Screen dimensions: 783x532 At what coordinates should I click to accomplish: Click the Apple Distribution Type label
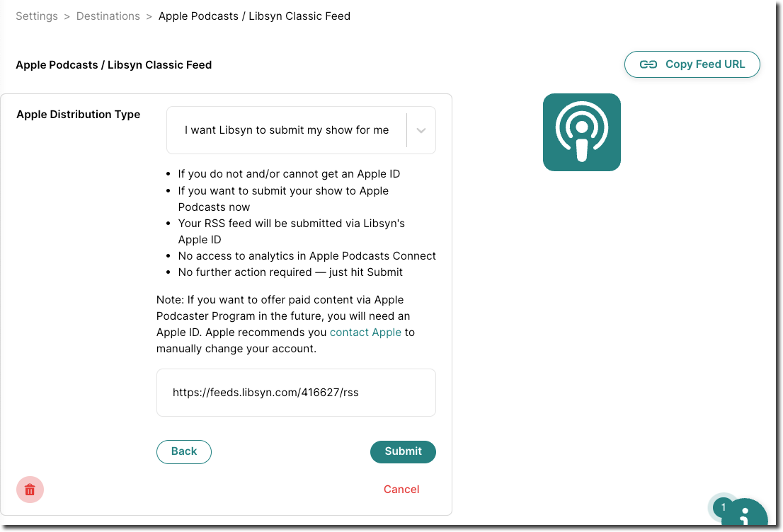click(78, 114)
